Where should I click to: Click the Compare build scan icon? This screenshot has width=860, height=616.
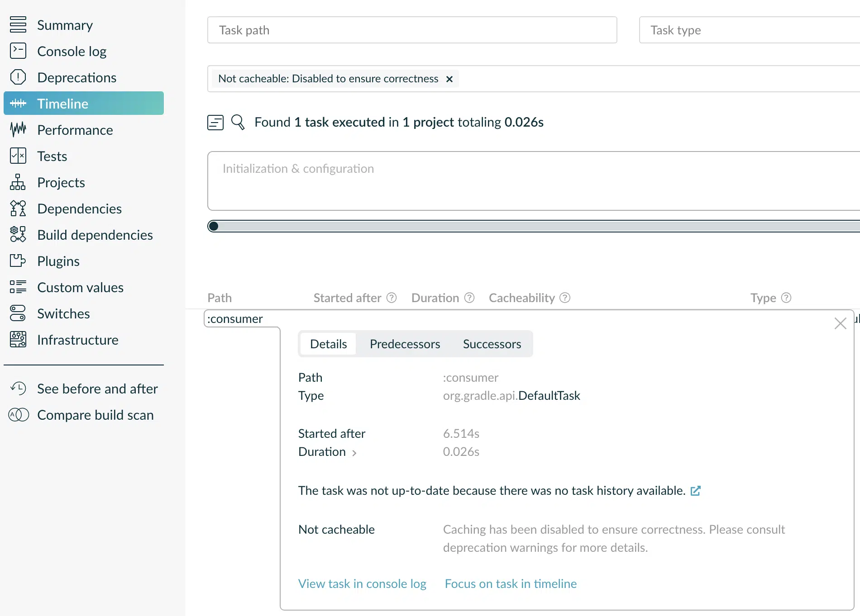coord(18,415)
